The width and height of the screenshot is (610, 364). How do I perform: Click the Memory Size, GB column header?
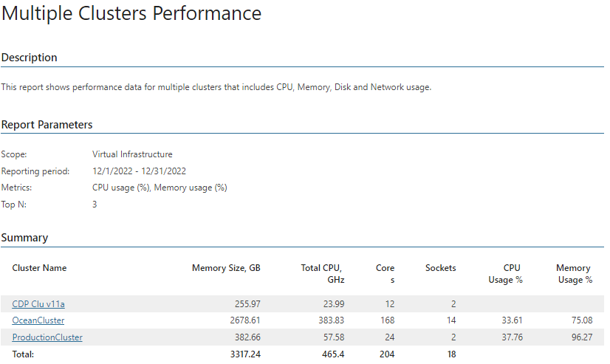pyautogui.click(x=226, y=268)
